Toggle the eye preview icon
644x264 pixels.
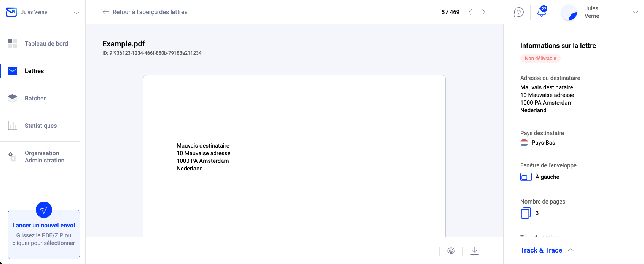coord(451,251)
